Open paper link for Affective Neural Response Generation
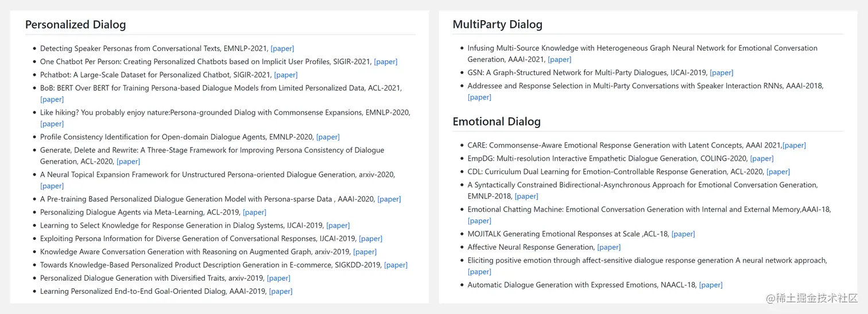The width and height of the screenshot is (868, 314). pos(609,247)
